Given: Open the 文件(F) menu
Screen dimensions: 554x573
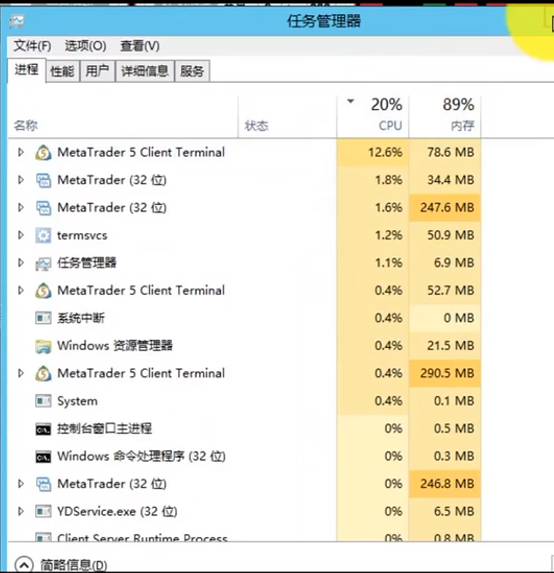Looking at the screenshot, I should [x=32, y=46].
